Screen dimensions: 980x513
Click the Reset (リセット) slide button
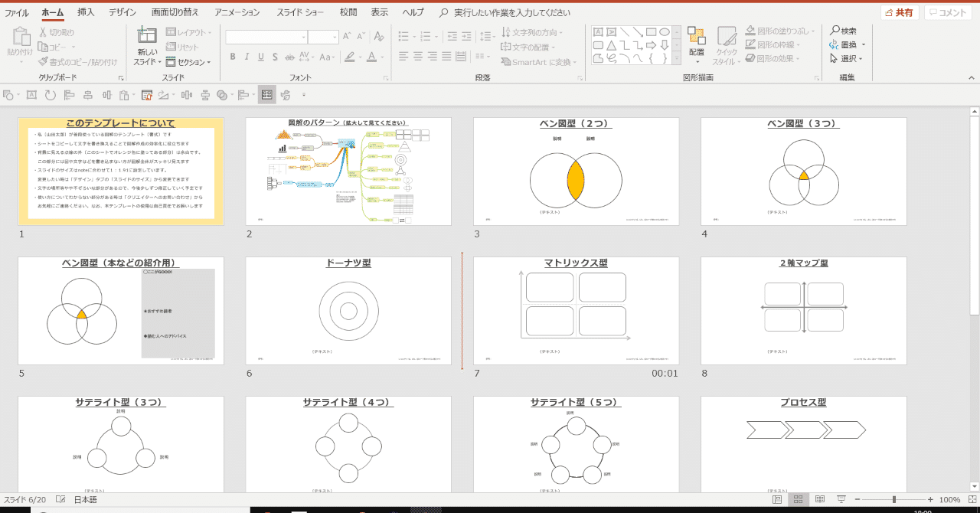pyautogui.click(x=182, y=47)
